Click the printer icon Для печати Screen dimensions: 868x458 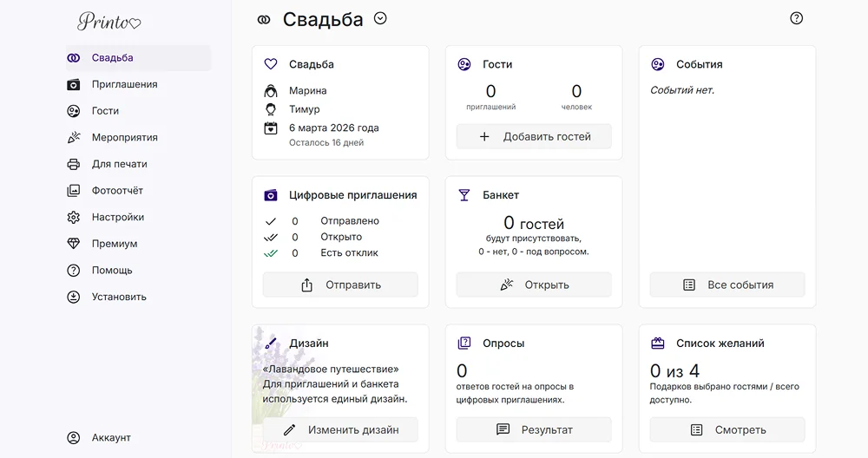(x=74, y=164)
